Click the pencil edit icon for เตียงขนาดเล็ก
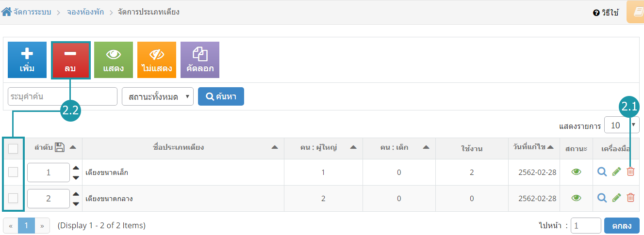 tap(616, 172)
